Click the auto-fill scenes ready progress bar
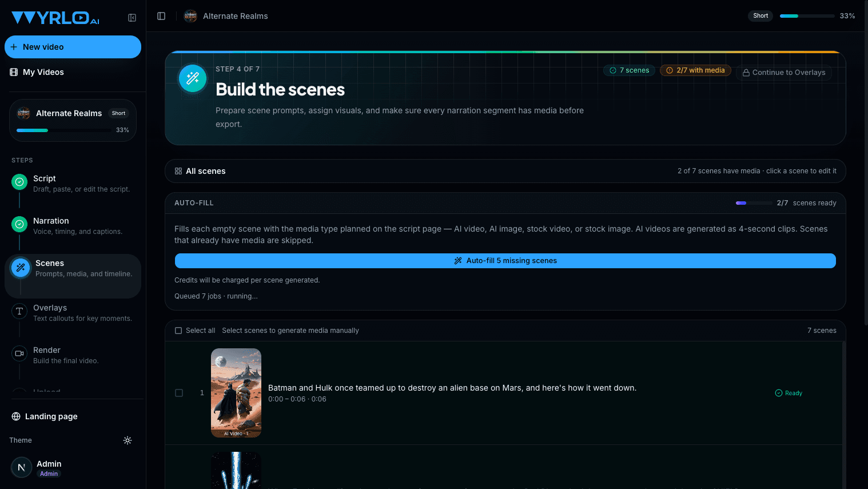This screenshot has width=868, height=489. (x=754, y=203)
